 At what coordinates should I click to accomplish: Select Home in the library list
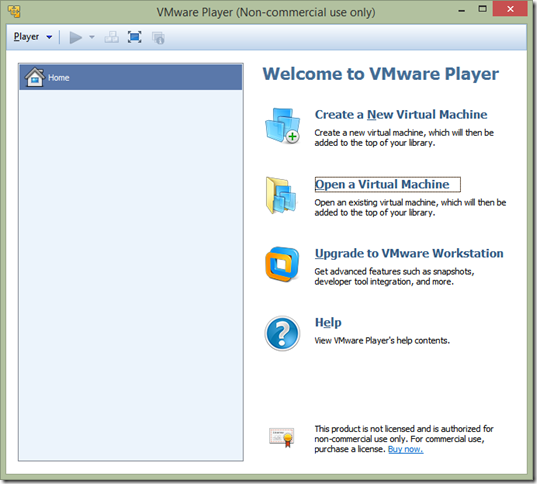(x=131, y=78)
